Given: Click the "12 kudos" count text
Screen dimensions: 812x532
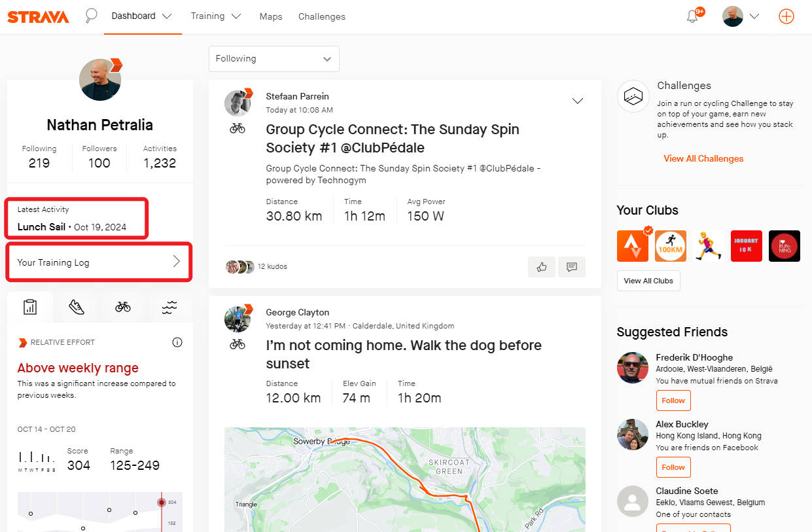Looking at the screenshot, I should [272, 266].
